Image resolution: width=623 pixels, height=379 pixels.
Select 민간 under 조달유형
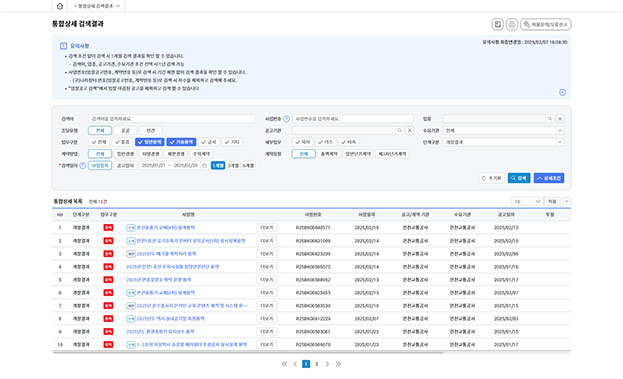[x=151, y=130]
